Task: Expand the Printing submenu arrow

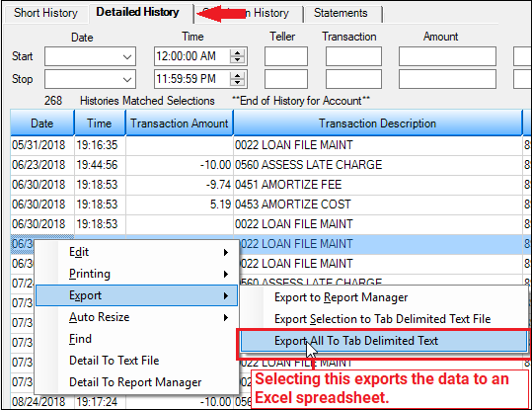Action: (226, 274)
